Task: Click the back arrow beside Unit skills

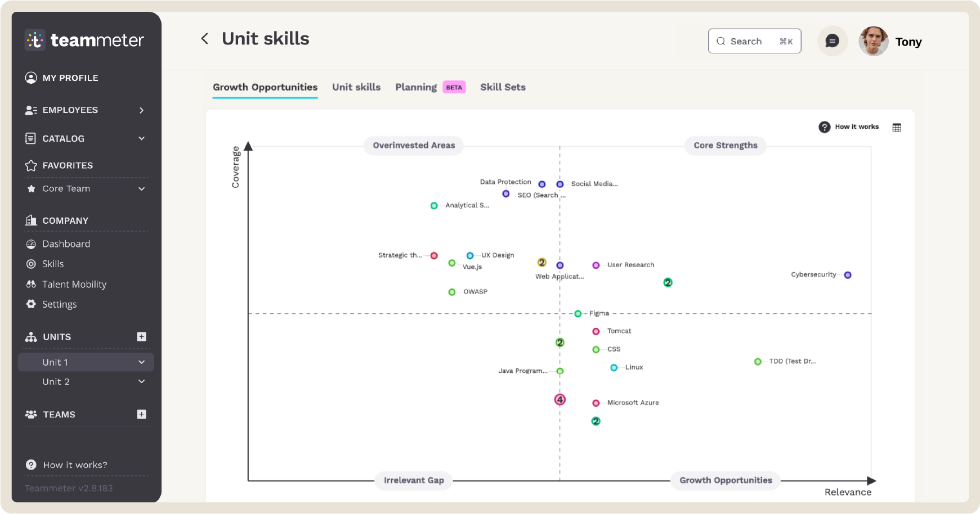Action: tap(205, 39)
